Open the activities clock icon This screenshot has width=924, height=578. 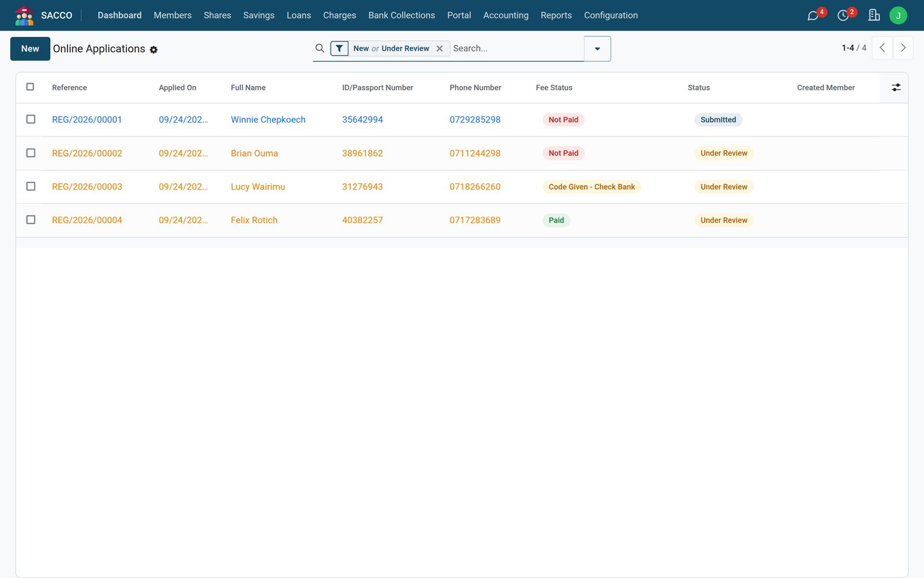[x=843, y=16]
